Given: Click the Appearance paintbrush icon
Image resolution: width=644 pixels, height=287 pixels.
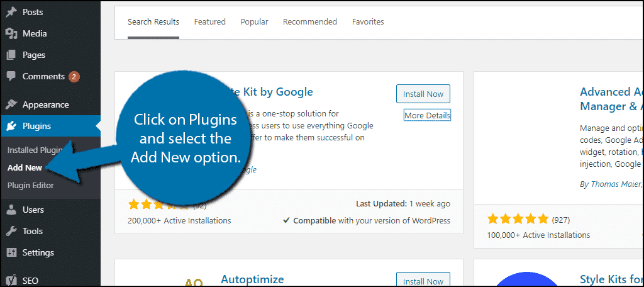Looking at the screenshot, I should click(x=11, y=104).
